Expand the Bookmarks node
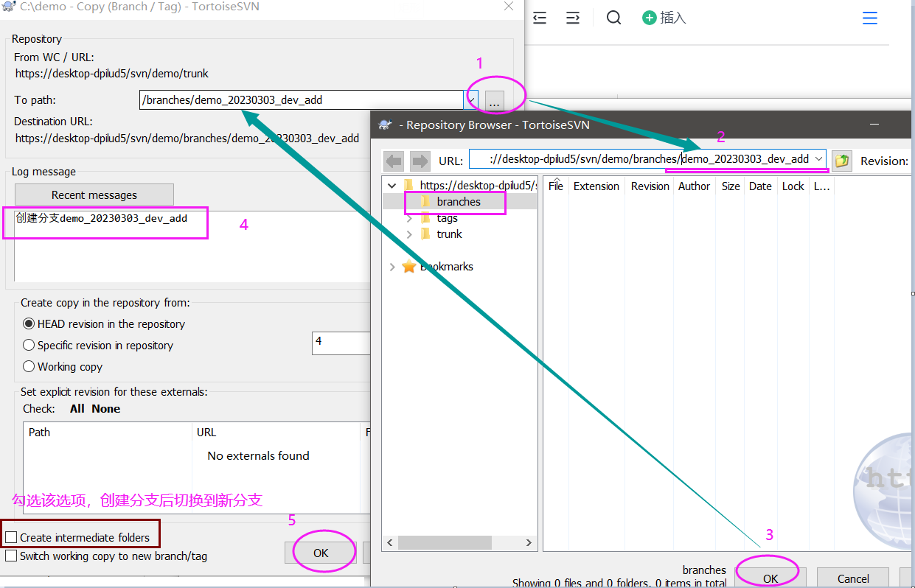915x588 pixels. pyautogui.click(x=392, y=267)
